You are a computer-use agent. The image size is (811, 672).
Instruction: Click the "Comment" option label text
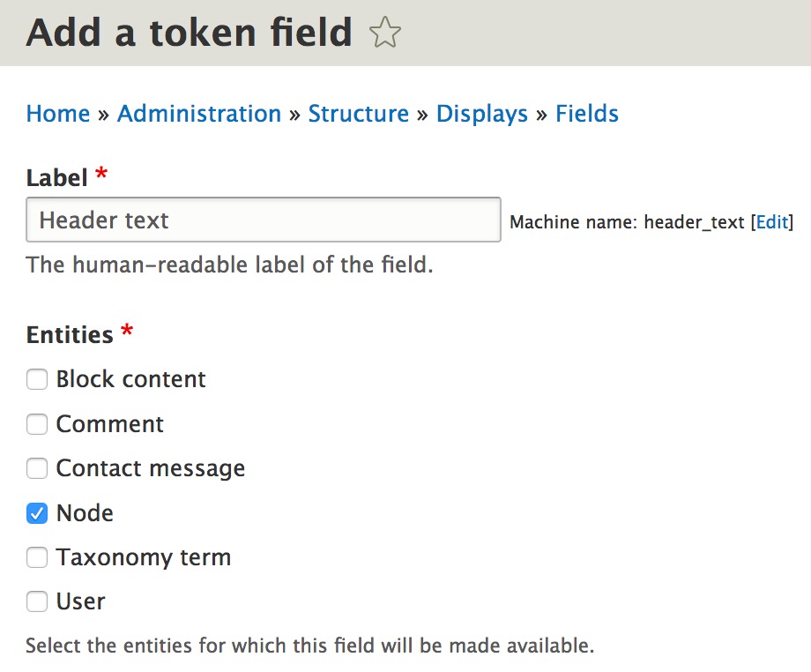(x=109, y=424)
